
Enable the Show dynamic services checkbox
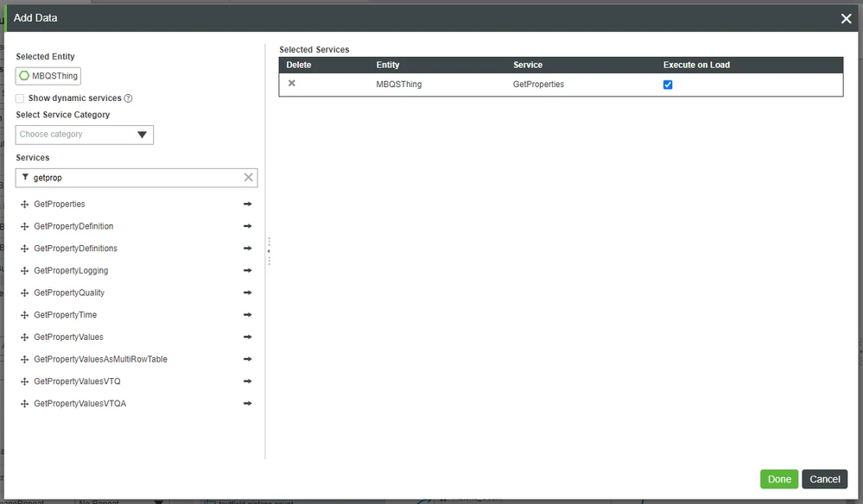pyautogui.click(x=19, y=98)
